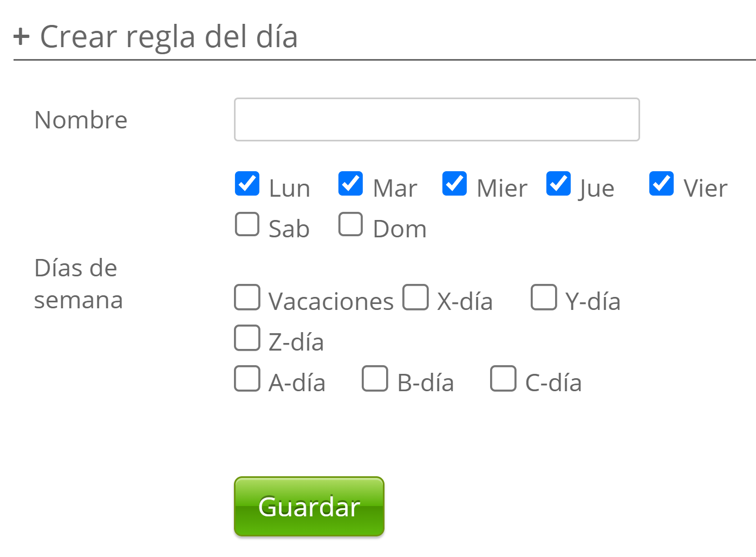756x557 pixels.
Task: Click the Dom label text
Action: tap(400, 229)
